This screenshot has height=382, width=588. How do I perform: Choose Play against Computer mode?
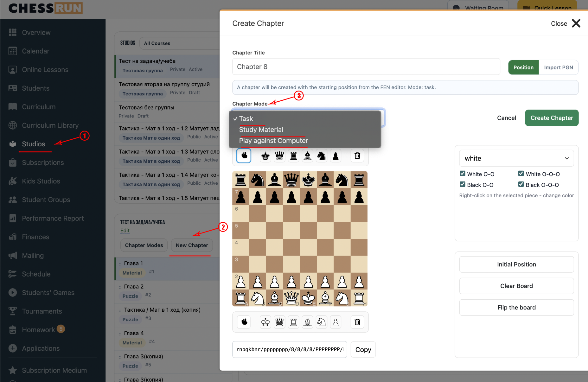[x=305, y=141]
